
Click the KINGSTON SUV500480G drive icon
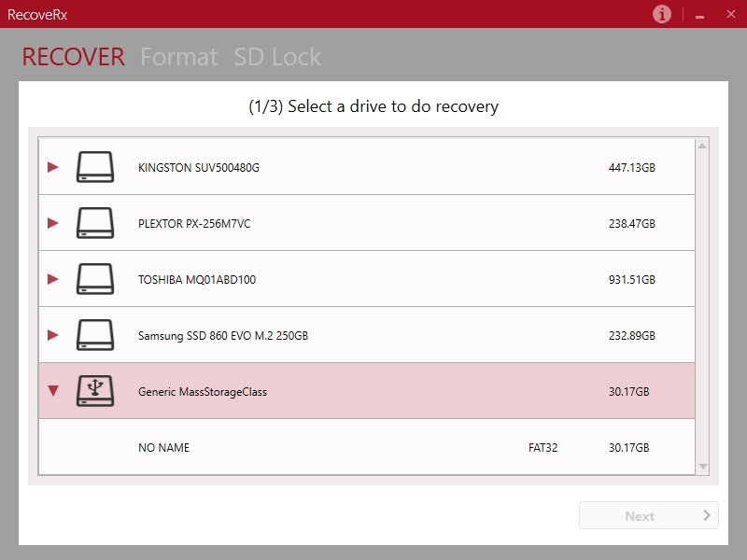click(x=95, y=167)
